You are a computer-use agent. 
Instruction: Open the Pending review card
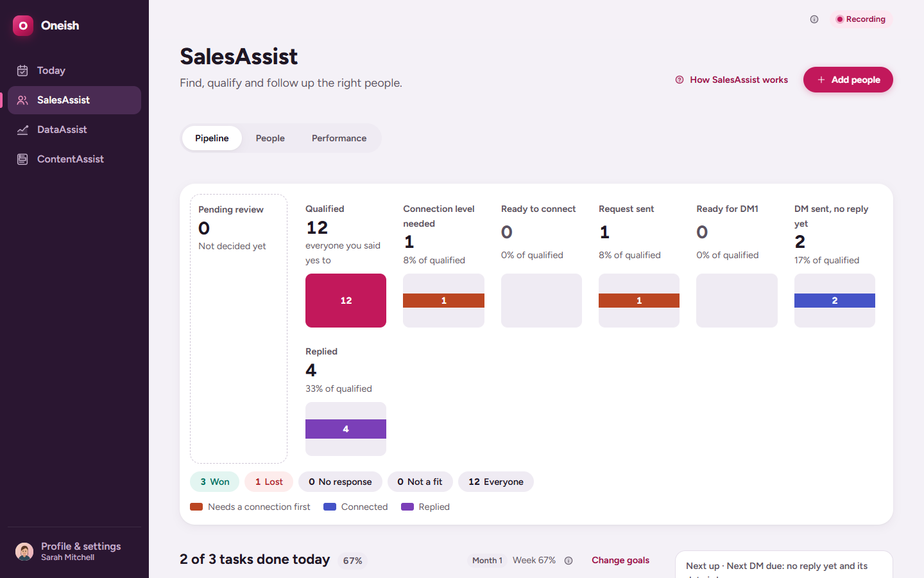click(239, 329)
